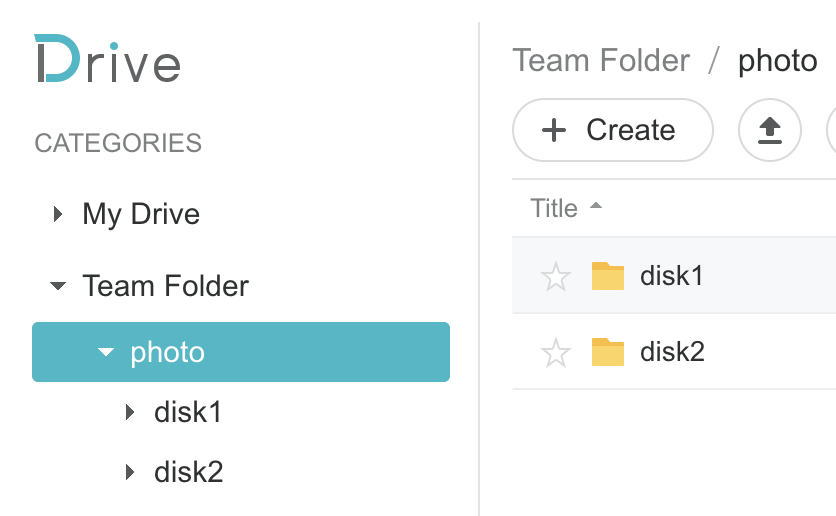Select My Drive in the sidebar
836x516 pixels.
tap(141, 214)
